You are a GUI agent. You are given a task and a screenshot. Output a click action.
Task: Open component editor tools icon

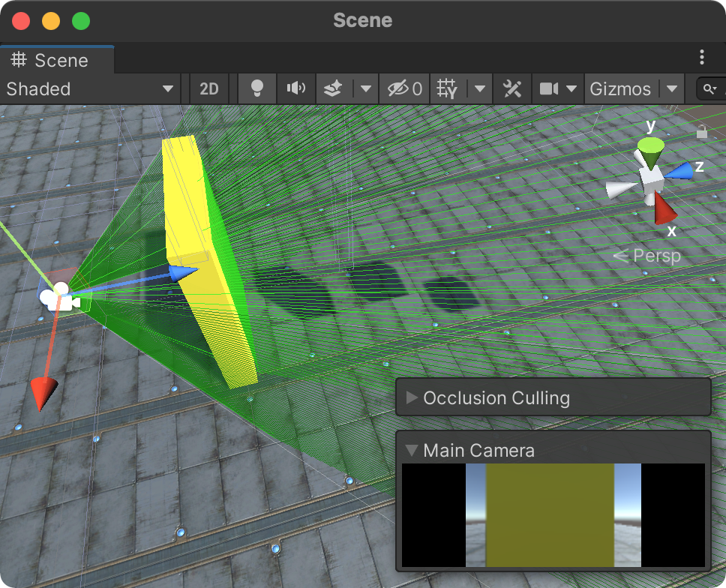pyautogui.click(x=512, y=89)
